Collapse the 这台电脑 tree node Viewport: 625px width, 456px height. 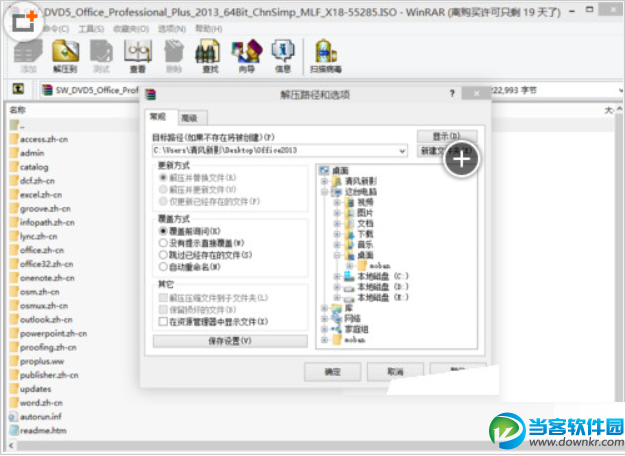325,192
